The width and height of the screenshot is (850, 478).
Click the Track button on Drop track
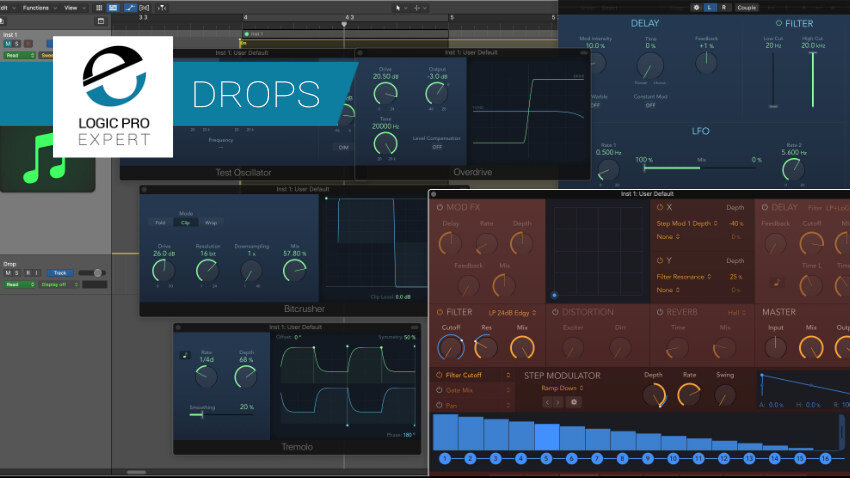tap(60, 273)
